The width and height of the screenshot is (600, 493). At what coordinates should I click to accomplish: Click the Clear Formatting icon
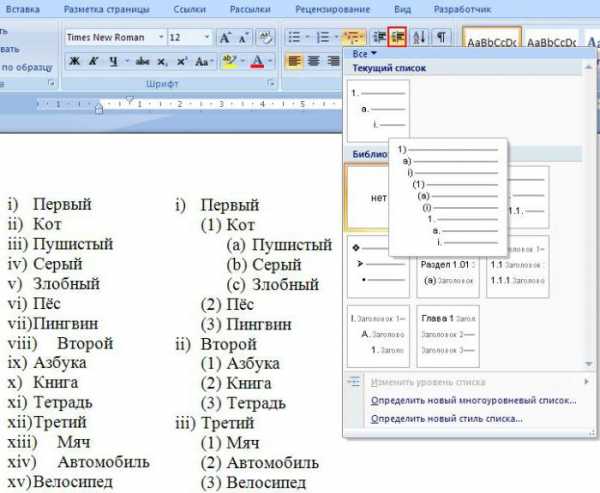pyautogui.click(x=266, y=37)
